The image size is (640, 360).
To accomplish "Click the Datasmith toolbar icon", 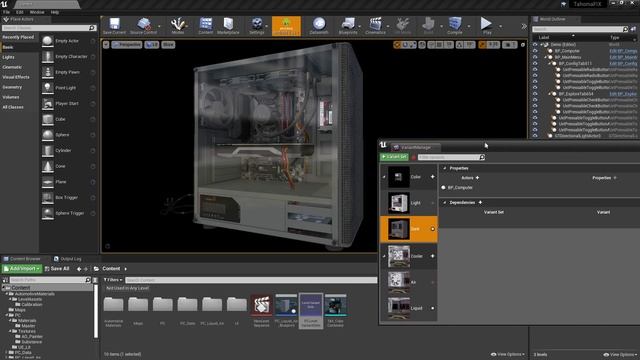I will [x=319, y=26].
